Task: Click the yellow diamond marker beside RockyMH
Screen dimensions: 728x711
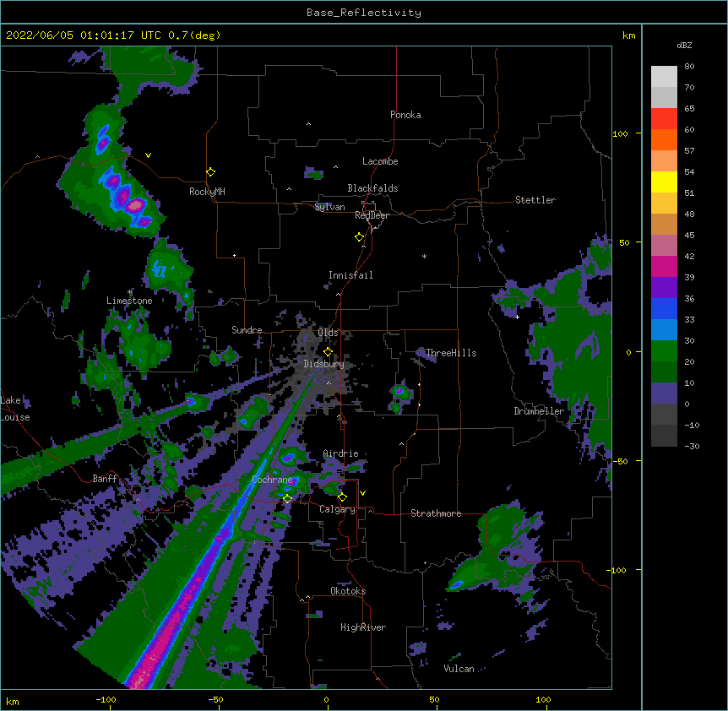Action: tap(210, 172)
